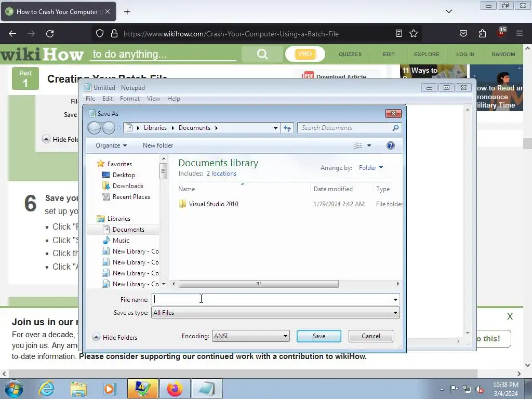Viewport: 532px width, 399px height.
Task: Reload the page with the refresh icon
Action: (50, 34)
